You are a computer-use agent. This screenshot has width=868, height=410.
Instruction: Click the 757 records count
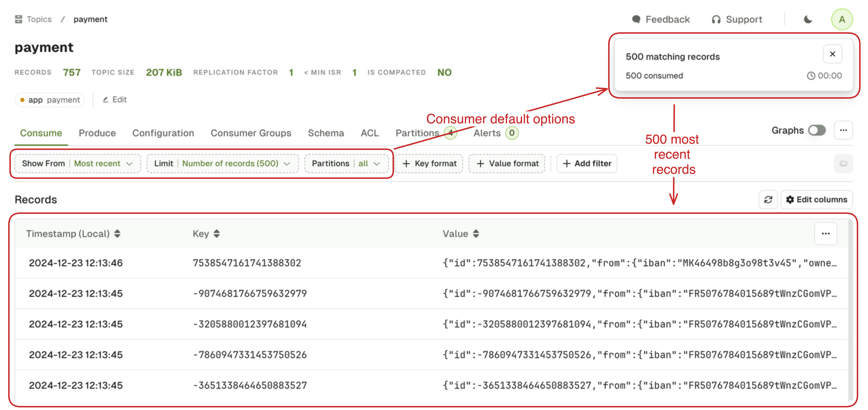[72, 72]
